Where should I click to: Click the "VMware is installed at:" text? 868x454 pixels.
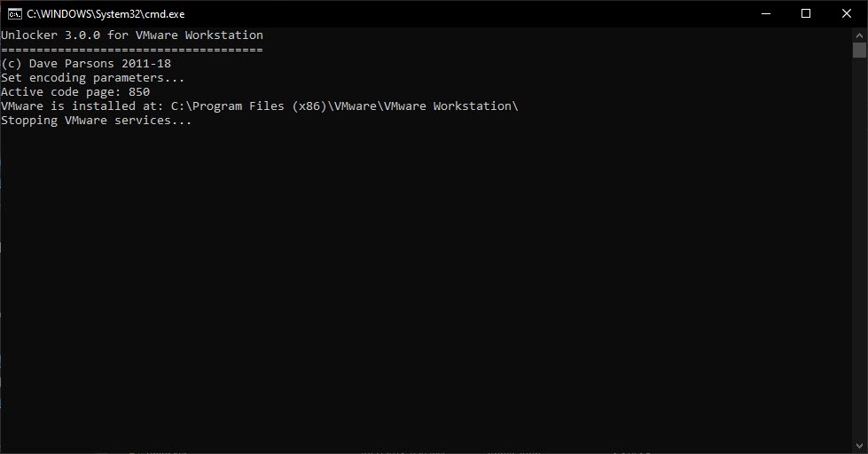(82, 106)
